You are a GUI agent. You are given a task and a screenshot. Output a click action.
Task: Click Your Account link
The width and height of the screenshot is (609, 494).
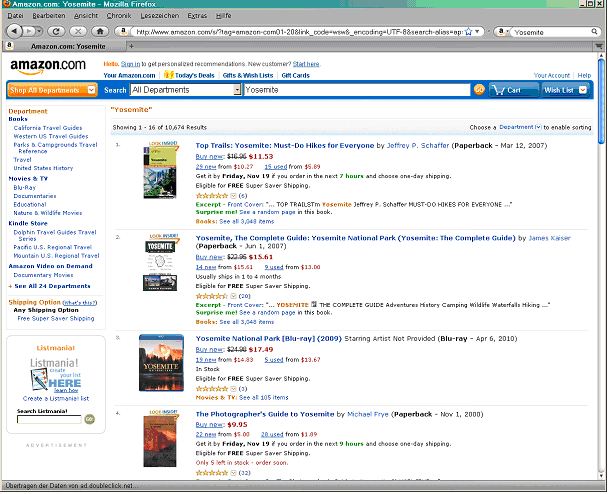click(x=552, y=75)
